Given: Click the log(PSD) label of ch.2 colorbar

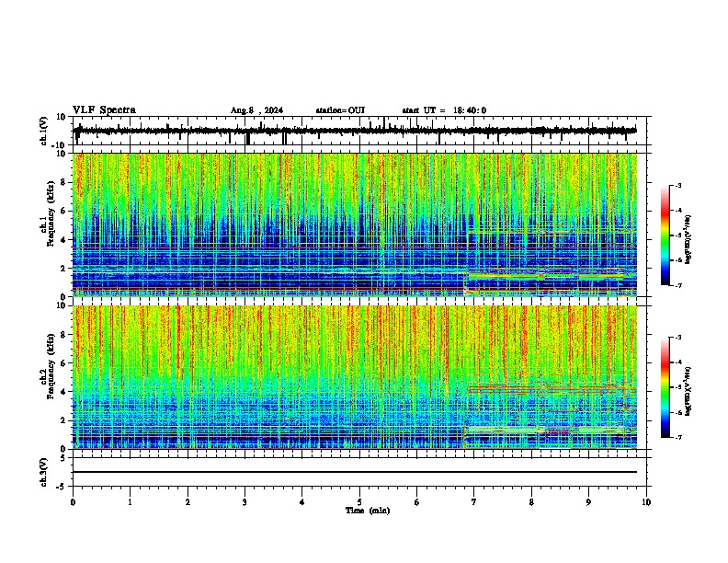Looking at the screenshot, I should [x=688, y=391].
